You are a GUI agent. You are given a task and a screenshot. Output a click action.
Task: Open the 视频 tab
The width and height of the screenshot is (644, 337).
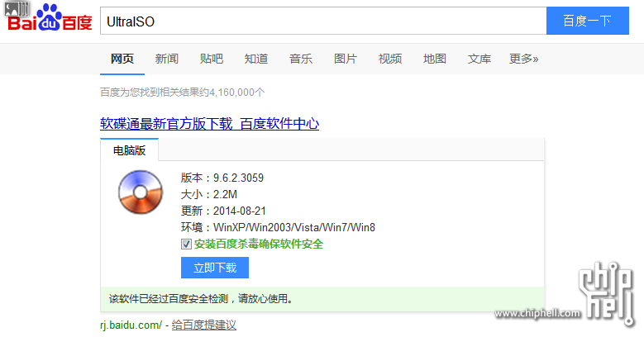[390, 59]
